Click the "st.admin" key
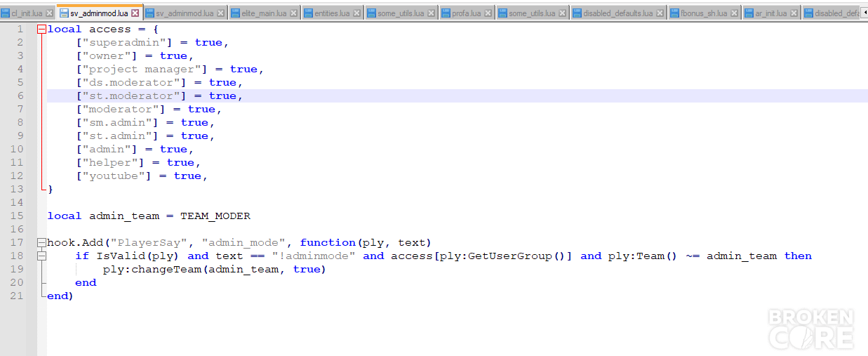The width and height of the screenshot is (868, 356). point(118,136)
